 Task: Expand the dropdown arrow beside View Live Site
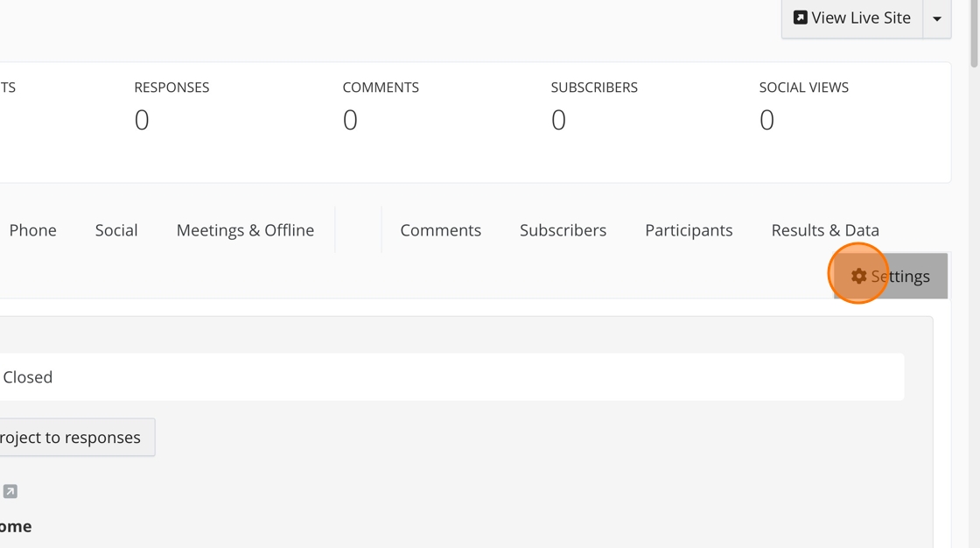[936, 18]
